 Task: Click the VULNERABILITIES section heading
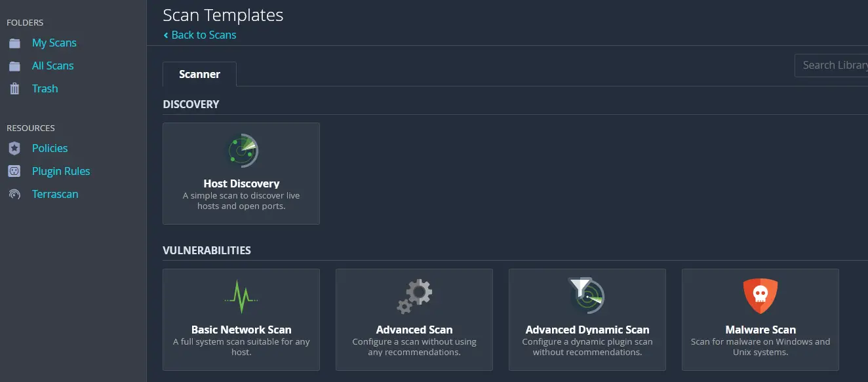click(x=207, y=250)
